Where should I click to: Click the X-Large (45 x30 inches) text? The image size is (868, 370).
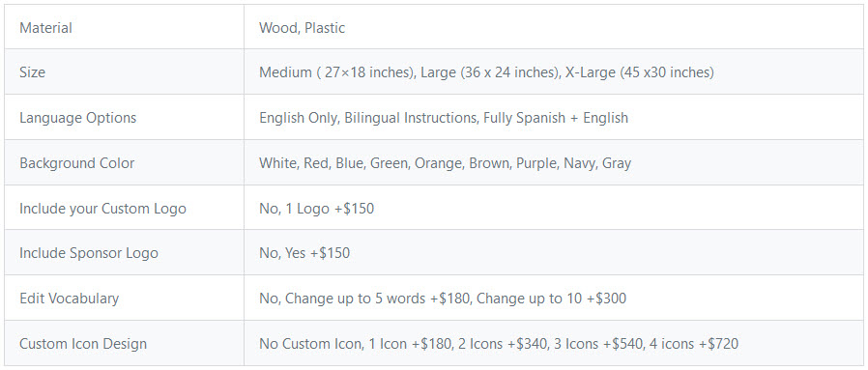[x=640, y=72]
